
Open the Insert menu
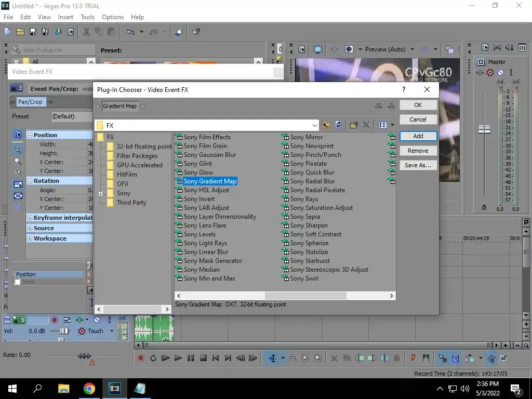pos(65,17)
